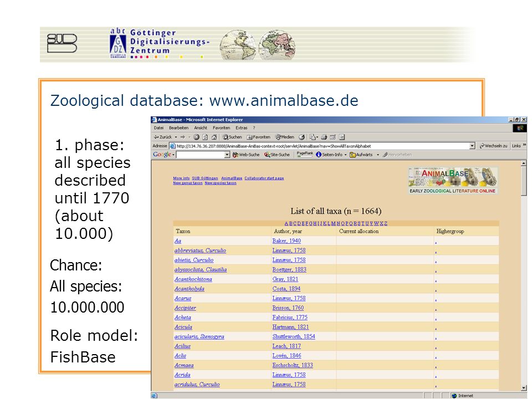
Task: Click the IE icon in title bar
Action: [154, 120]
